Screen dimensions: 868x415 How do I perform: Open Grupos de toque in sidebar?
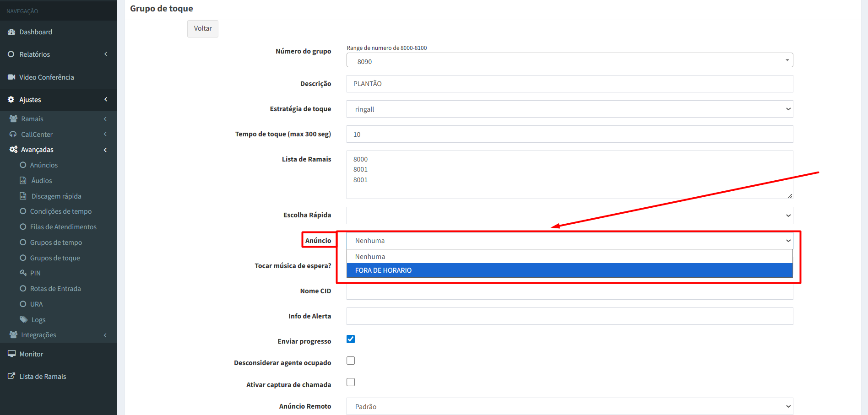click(x=55, y=258)
